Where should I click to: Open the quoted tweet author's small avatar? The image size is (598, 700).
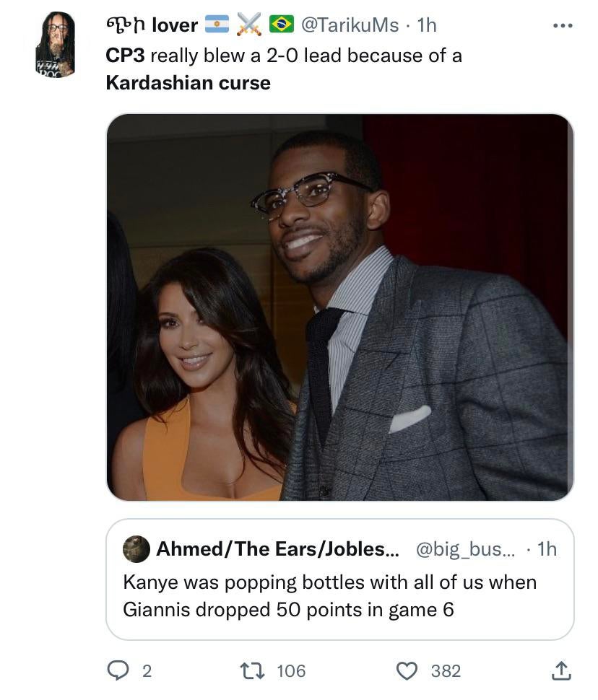click(136, 549)
